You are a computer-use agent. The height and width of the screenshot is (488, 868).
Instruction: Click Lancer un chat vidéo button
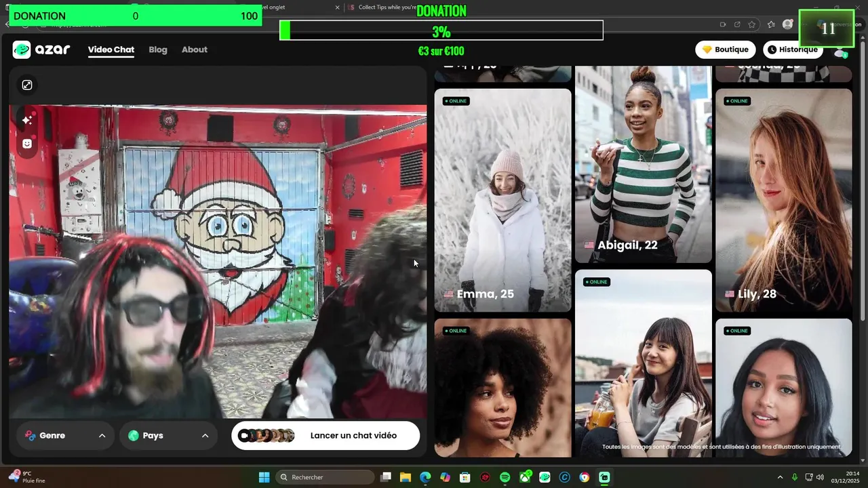tap(325, 435)
